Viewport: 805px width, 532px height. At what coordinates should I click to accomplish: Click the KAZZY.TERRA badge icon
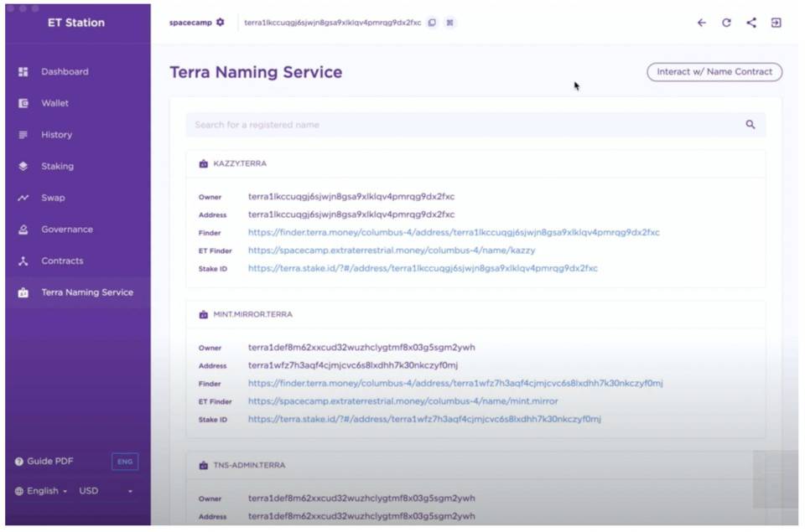pos(203,163)
